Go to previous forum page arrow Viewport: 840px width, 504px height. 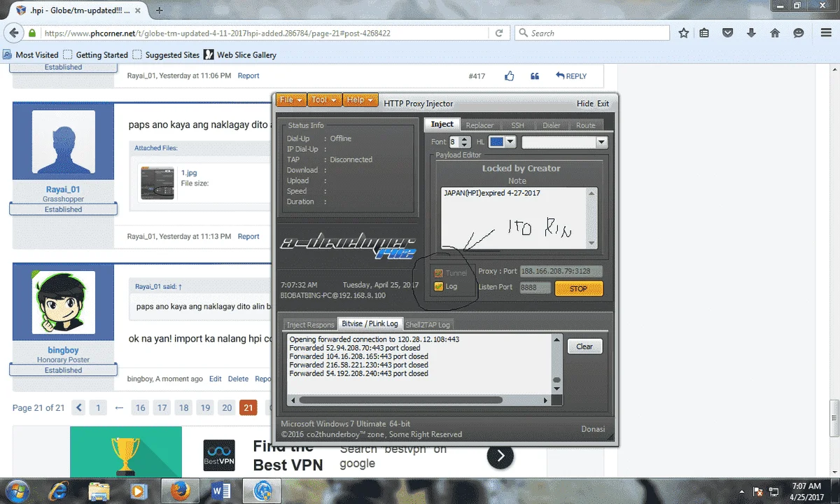(79, 407)
